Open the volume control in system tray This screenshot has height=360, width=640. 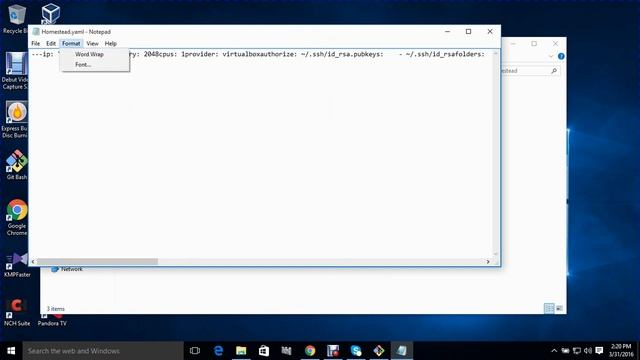[x=588, y=351]
